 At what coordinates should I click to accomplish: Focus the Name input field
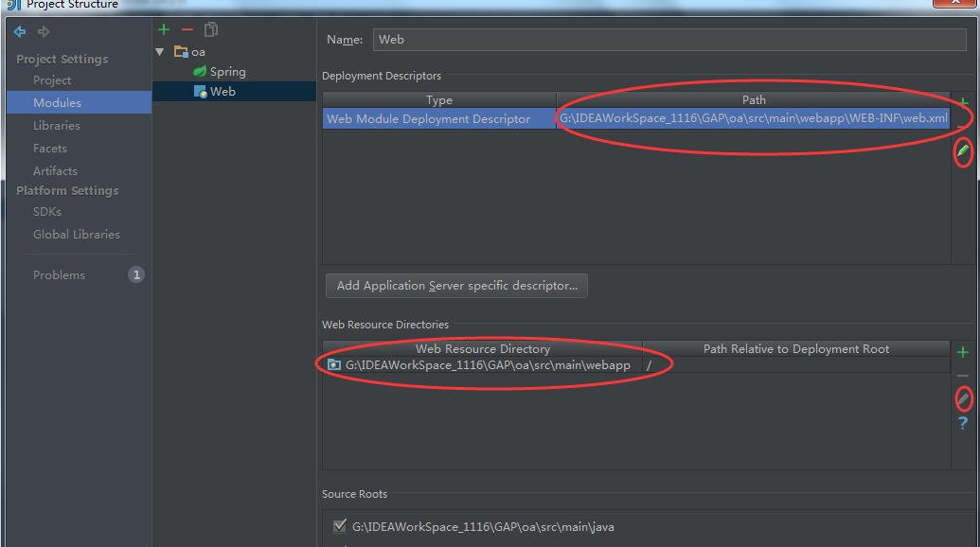(669, 40)
